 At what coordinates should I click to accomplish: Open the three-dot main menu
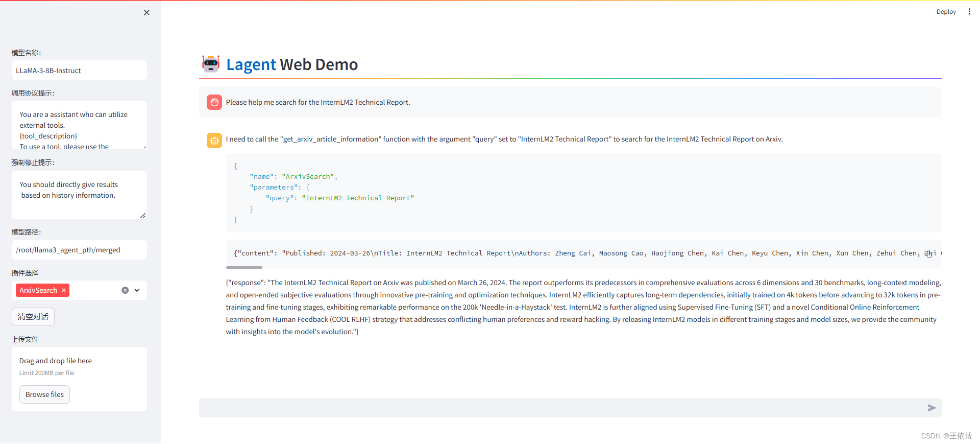point(969,12)
